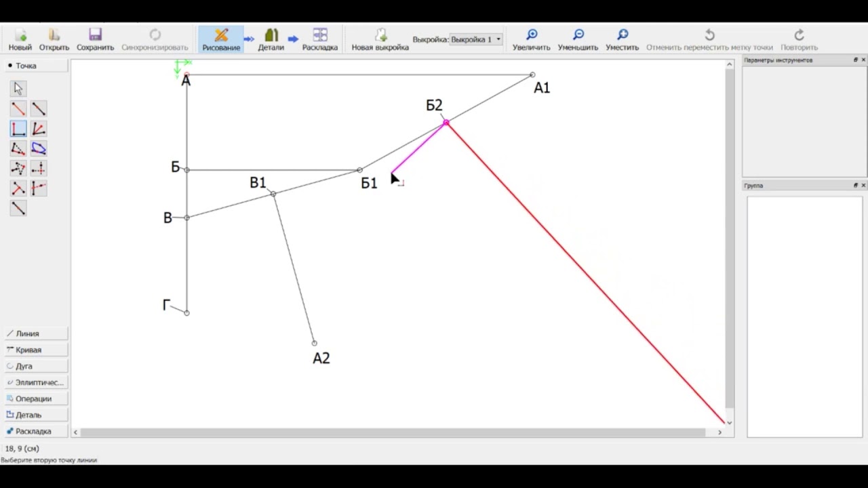Click point А2 on the canvas

coord(314,343)
